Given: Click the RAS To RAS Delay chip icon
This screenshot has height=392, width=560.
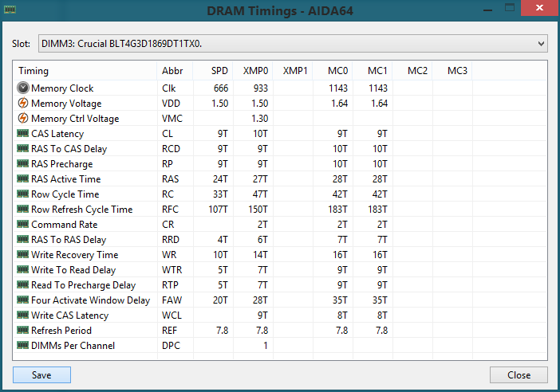Looking at the screenshot, I should 23,239.
